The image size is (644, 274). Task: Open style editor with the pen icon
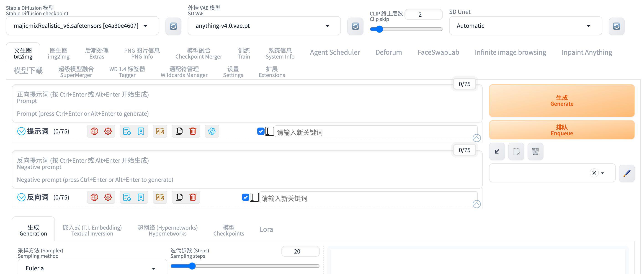(x=627, y=173)
